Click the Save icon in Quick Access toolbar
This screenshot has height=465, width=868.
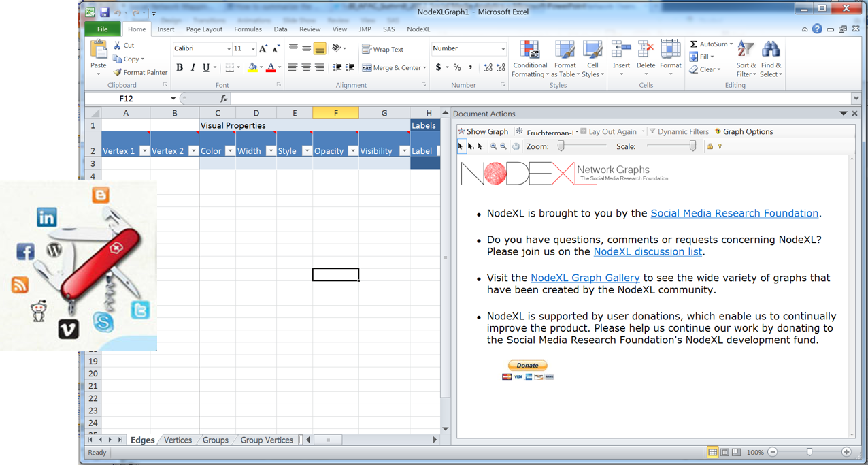tap(104, 12)
